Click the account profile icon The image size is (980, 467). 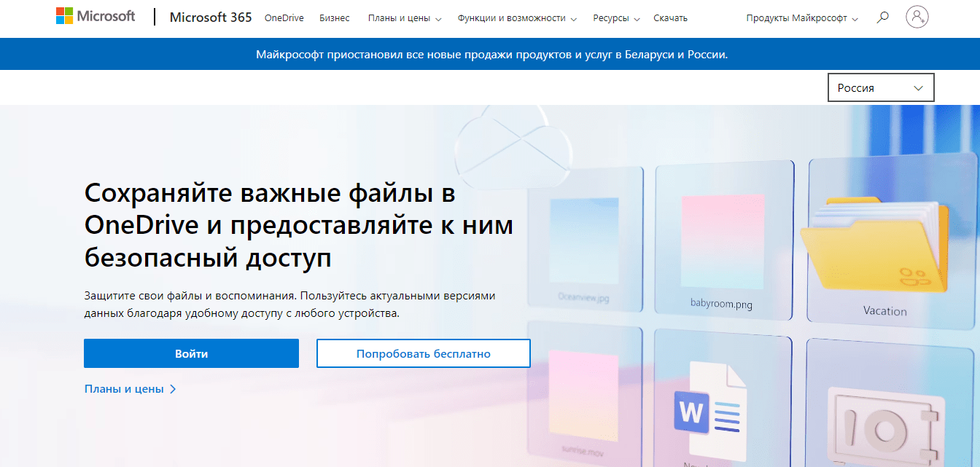[x=917, y=17]
